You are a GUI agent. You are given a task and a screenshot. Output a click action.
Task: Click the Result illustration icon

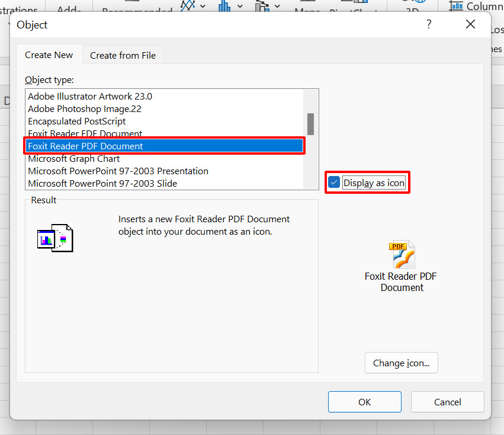click(x=55, y=238)
